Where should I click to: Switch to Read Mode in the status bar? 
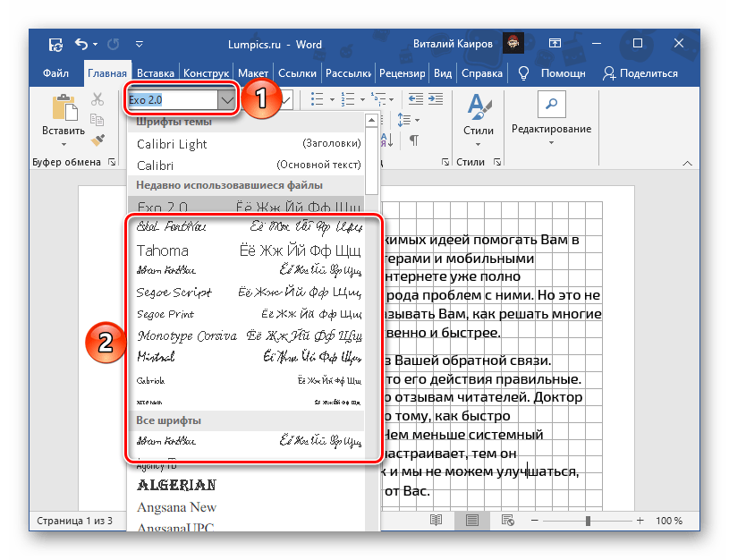click(437, 520)
